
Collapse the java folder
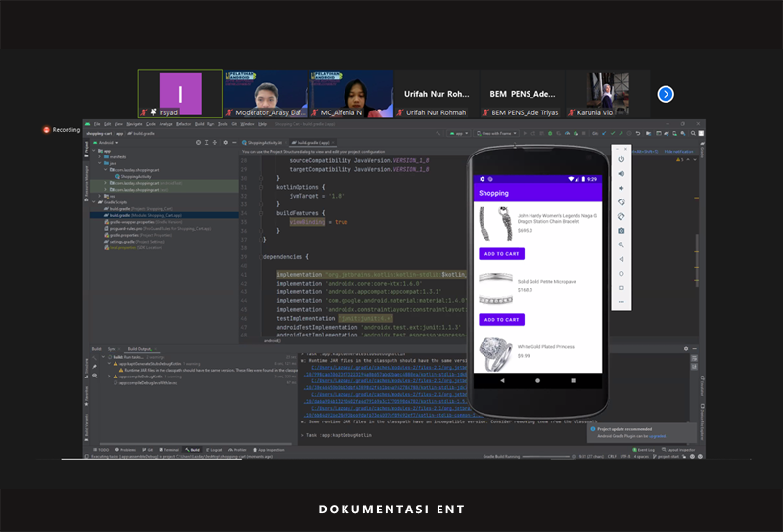tap(100, 163)
